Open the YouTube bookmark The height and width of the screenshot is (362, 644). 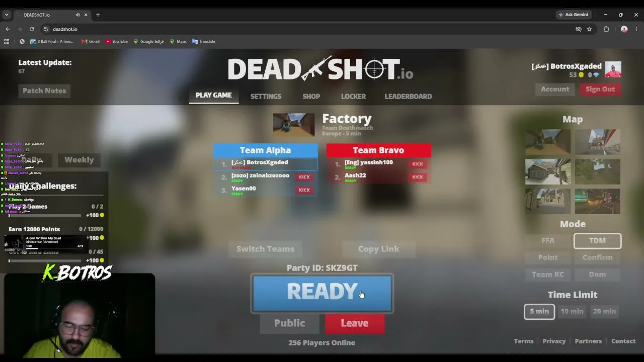pyautogui.click(x=116, y=42)
